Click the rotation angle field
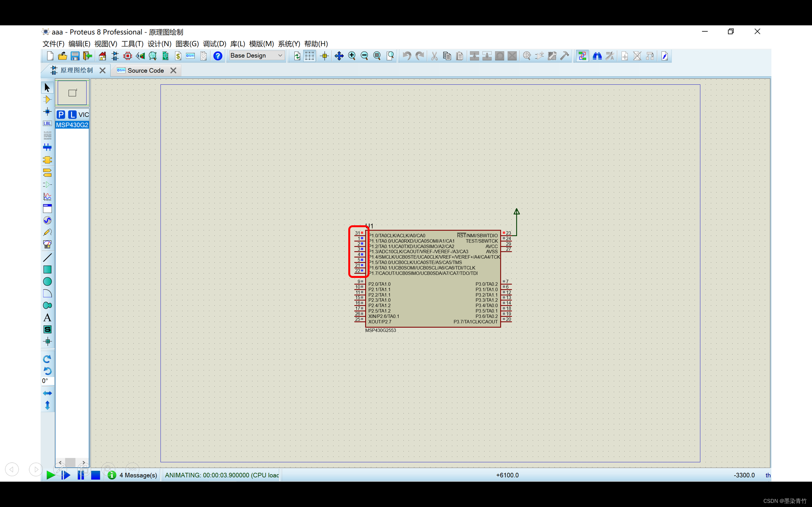The height and width of the screenshot is (507, 812). tap(47, 381)
